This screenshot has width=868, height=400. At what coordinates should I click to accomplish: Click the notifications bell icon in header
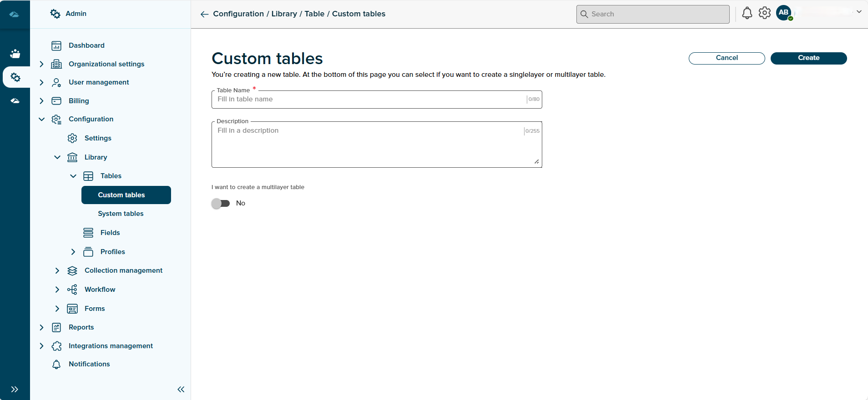point(747,13)
